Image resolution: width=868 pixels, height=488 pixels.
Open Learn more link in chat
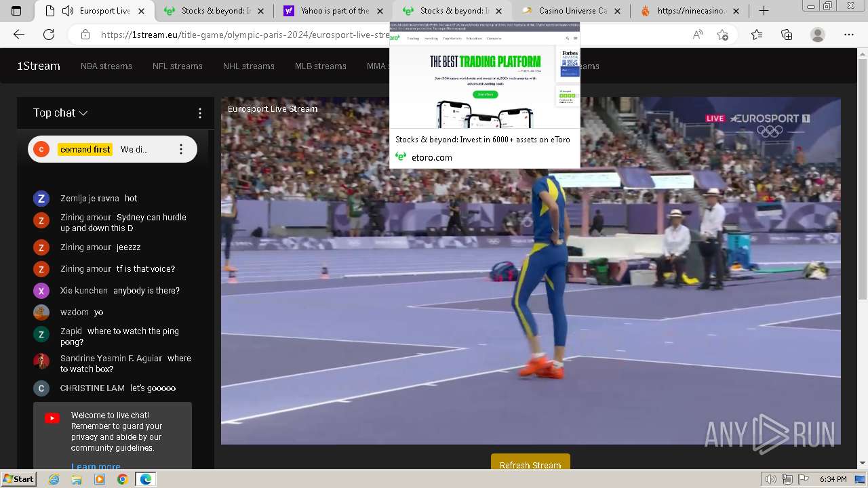pyautogui.click(x=96, y=466)
